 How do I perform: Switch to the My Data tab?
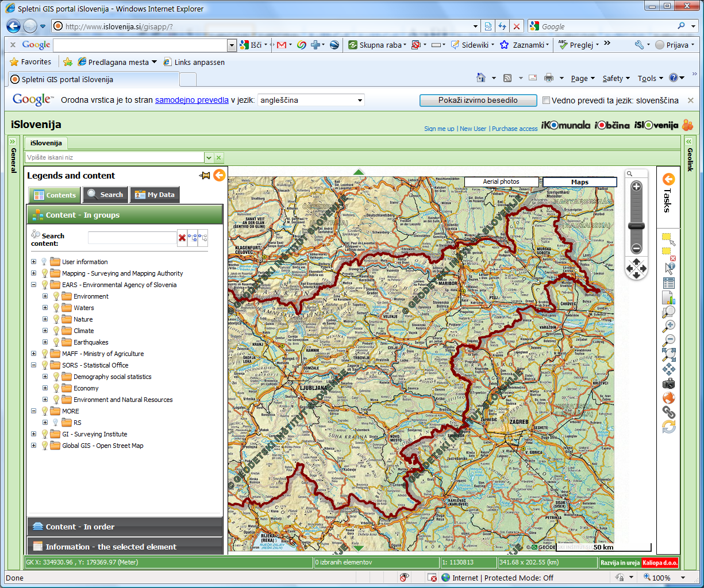(x=155, y=195)
